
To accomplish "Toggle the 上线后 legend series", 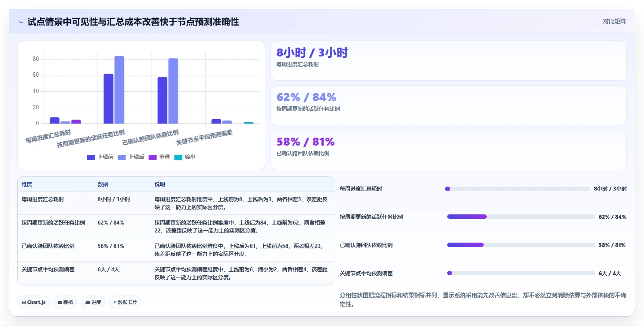I will pyautogui.click(x=131, y=157).
